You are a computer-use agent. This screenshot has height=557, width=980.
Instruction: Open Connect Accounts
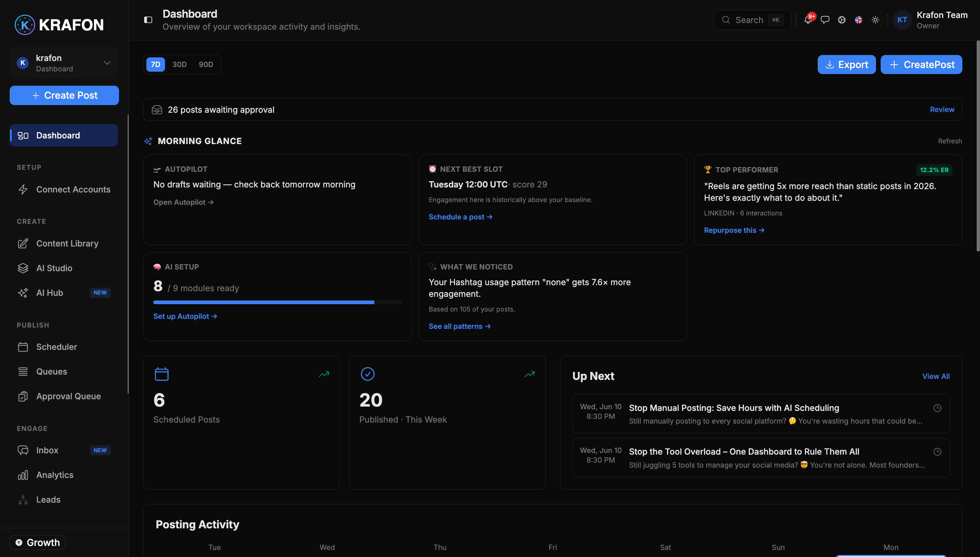click(64, 189)
